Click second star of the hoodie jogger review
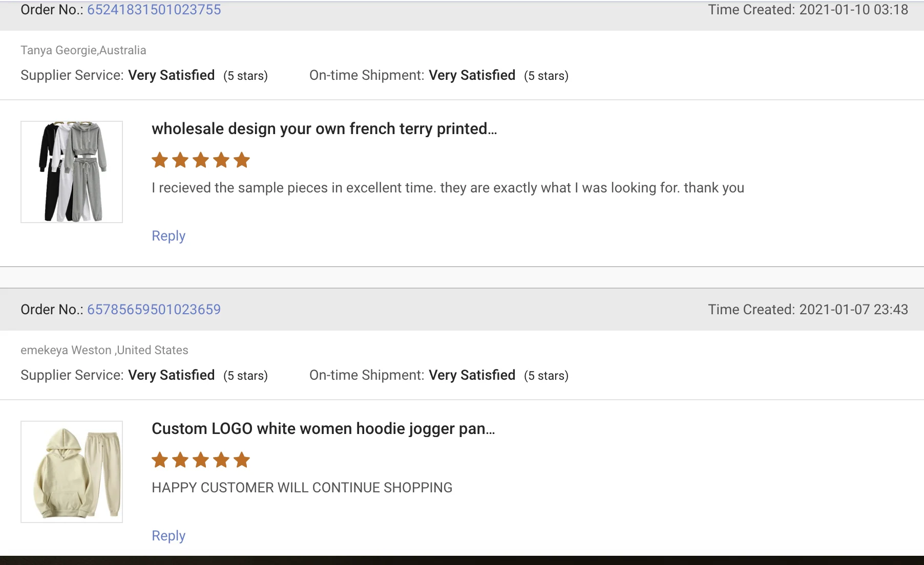 point(180,460)
